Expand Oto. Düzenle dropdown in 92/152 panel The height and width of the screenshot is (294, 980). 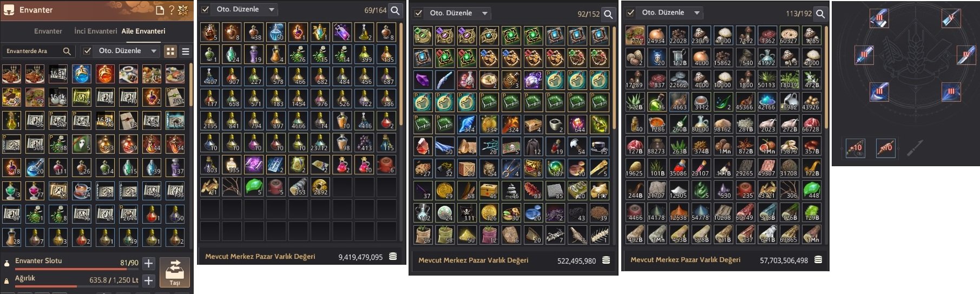click(x=485, y=13)
